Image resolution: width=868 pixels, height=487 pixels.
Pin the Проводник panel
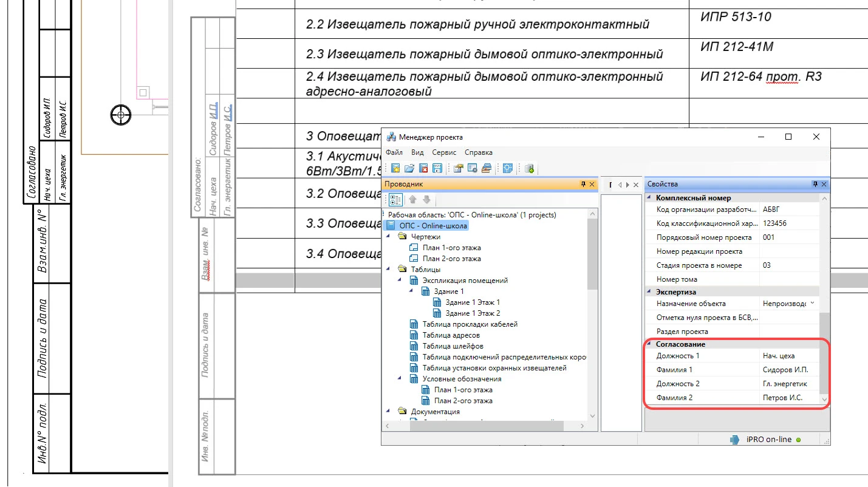[583, 184]
